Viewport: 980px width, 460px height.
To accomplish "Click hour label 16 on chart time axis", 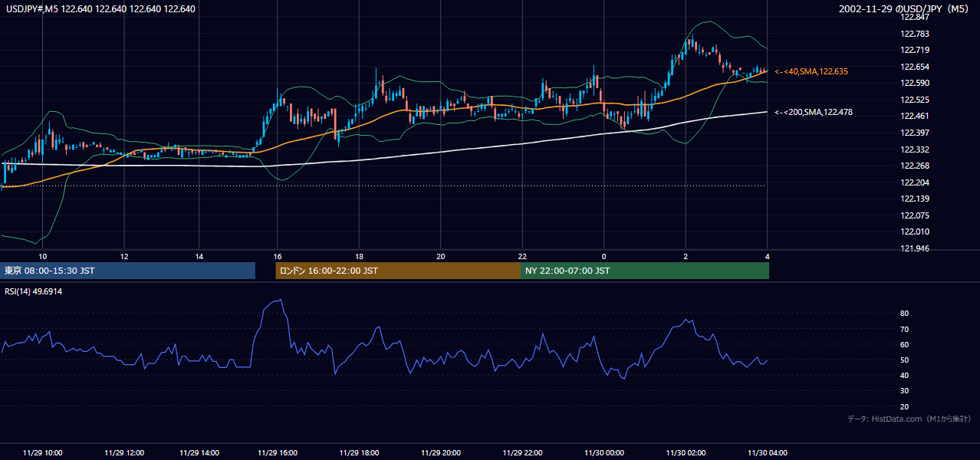I will [x=278, y=256].
